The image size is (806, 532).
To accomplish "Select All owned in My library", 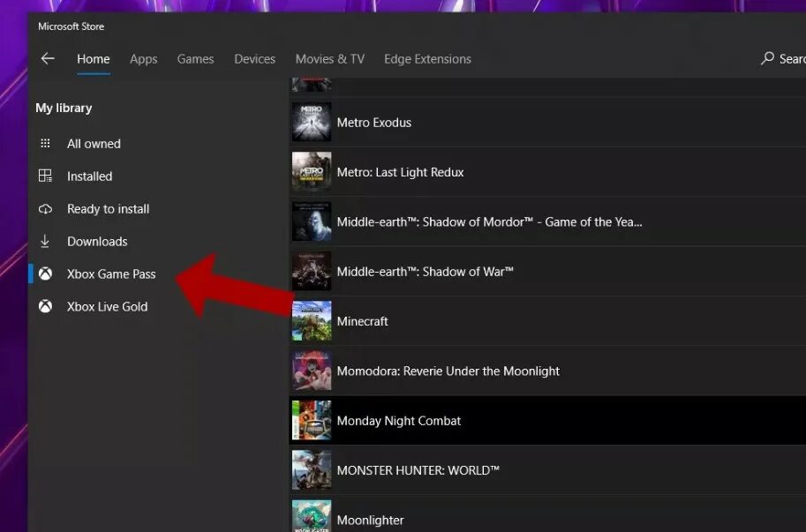I will point(94,144).
